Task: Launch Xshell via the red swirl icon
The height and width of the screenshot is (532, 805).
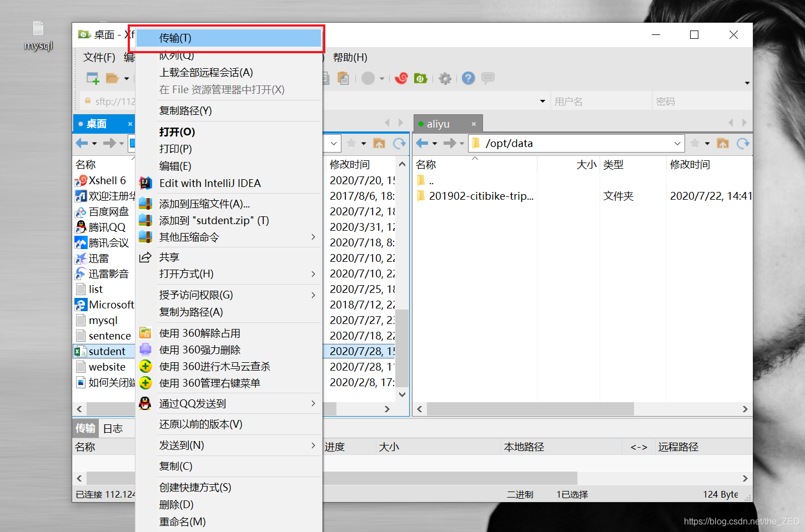Action: coord(401,78)
